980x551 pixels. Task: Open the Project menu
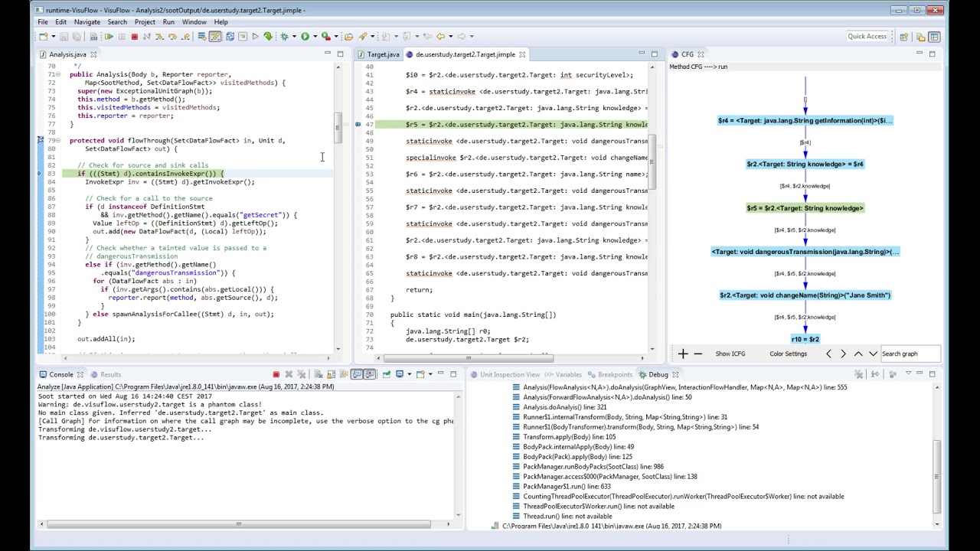(145, 22)
